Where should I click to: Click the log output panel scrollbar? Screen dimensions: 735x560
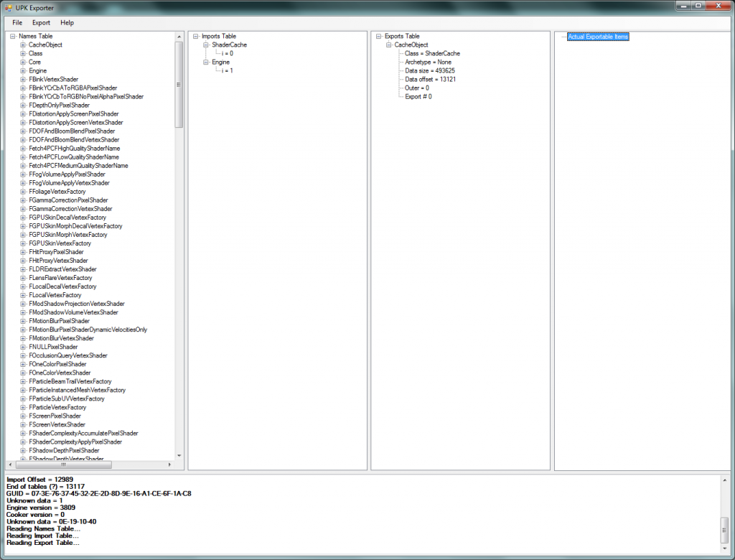(725, 531)
